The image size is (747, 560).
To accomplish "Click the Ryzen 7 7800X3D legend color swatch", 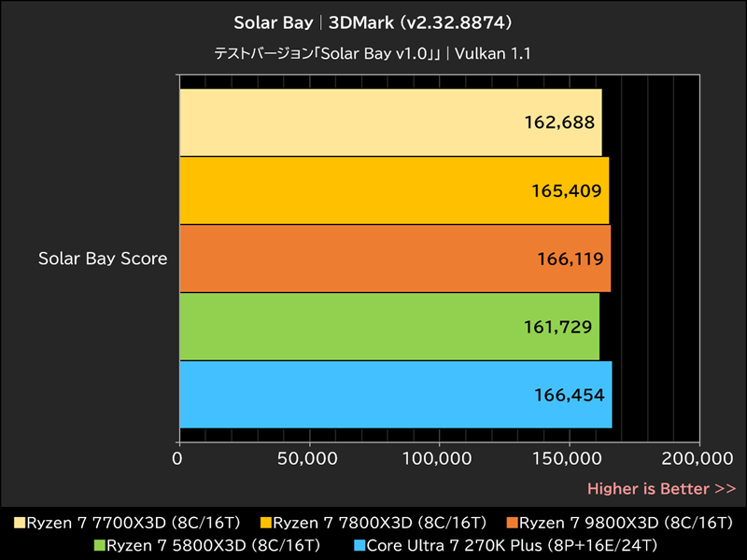I will (x=266, y=523).
